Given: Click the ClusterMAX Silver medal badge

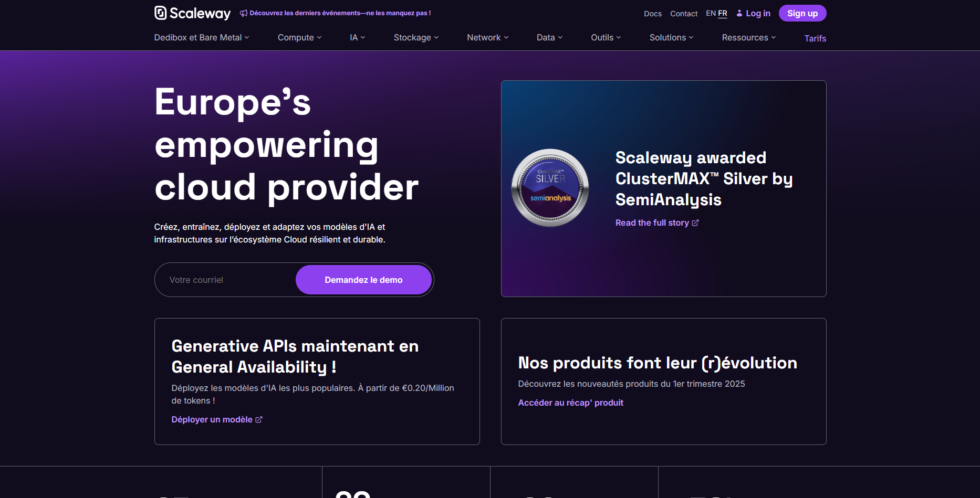Looking at the screenshot, I should pos(550,188).
